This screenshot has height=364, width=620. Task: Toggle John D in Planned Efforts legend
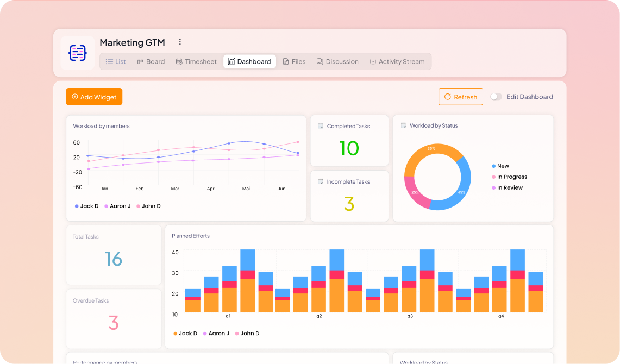(247, 334)
